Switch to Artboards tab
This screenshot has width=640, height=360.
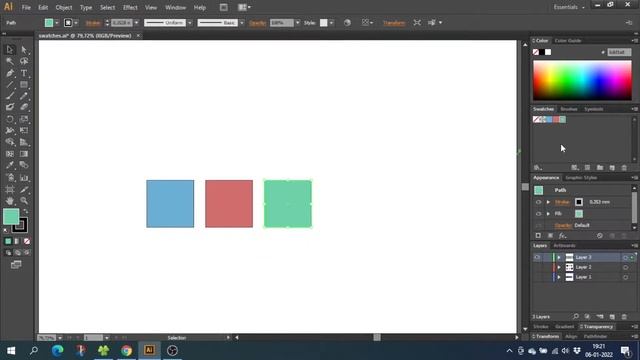pos(564,246)
